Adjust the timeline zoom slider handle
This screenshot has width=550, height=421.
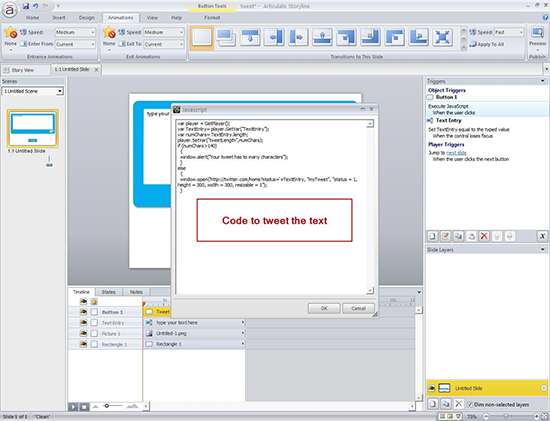(107, 406)
